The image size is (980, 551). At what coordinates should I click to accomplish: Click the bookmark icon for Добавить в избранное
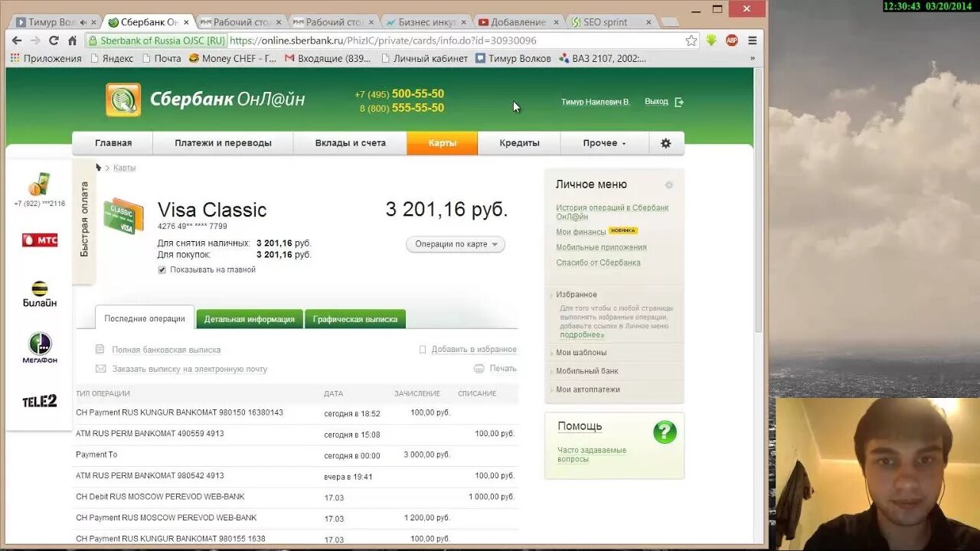point(423,349)
